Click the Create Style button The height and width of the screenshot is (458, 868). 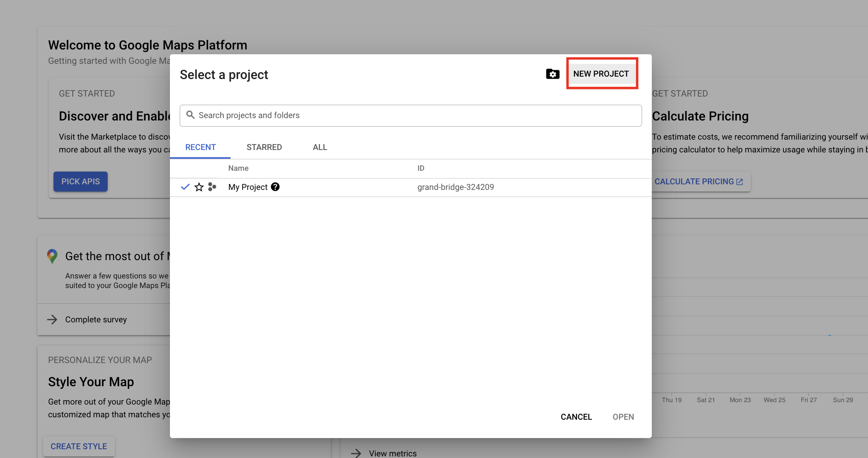(79, 446)
